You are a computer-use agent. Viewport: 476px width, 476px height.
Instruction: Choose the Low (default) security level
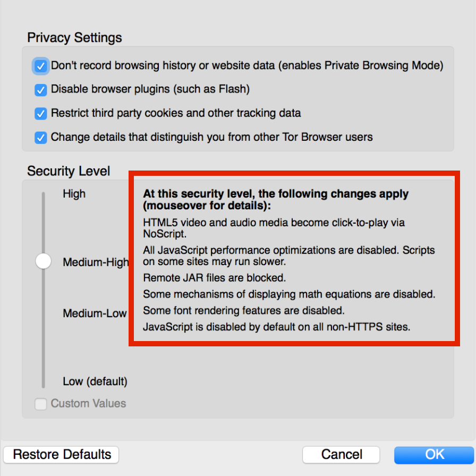point(95,381)
